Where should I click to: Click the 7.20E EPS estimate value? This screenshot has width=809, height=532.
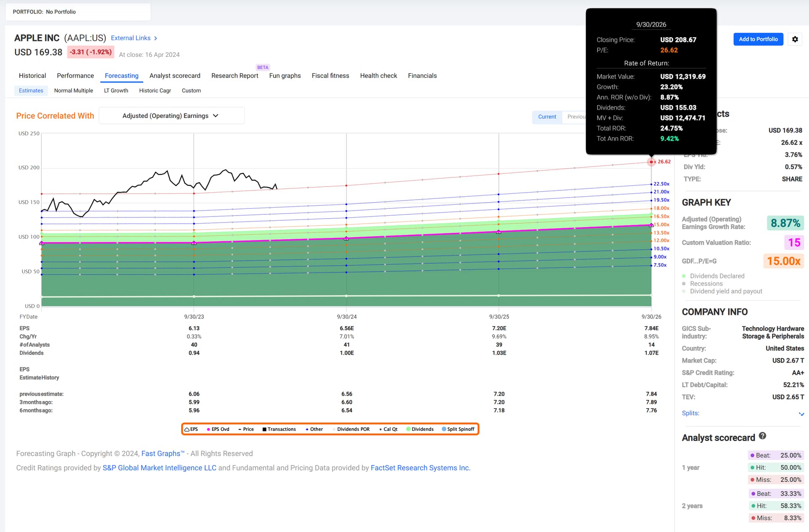pyautogui.click(x=499, y=329)
